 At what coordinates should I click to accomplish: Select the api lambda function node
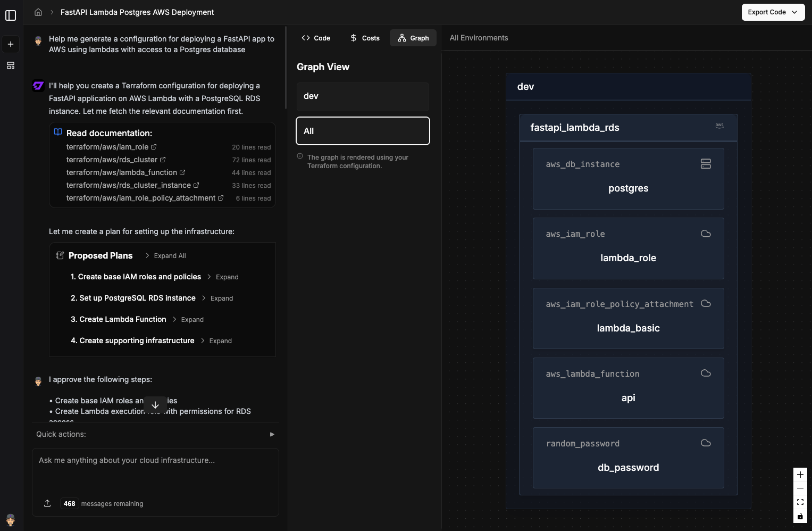[x=629, y=388]
